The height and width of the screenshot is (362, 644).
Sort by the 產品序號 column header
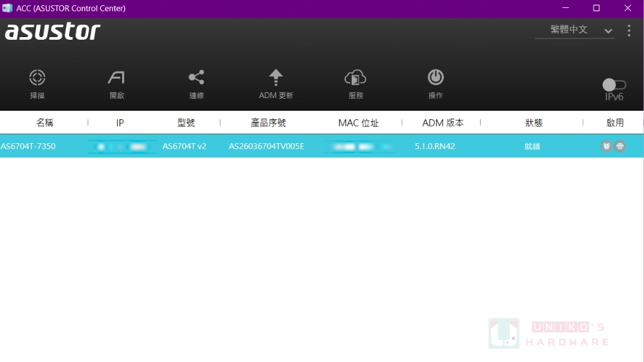point(268,123)
